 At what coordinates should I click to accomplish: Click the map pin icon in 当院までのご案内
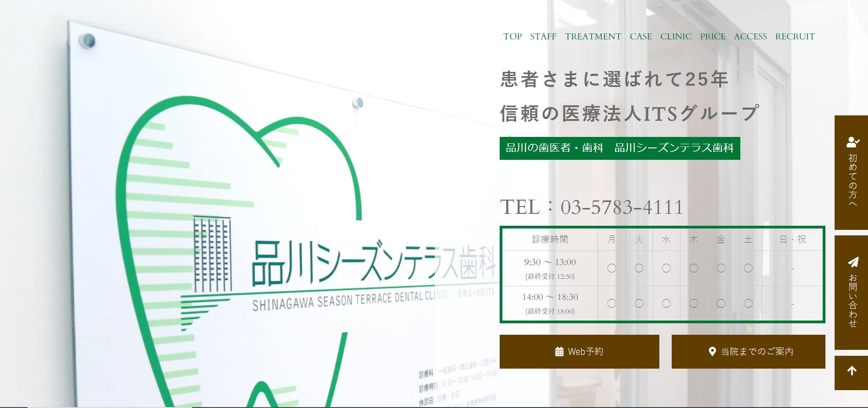coord(712,352)
